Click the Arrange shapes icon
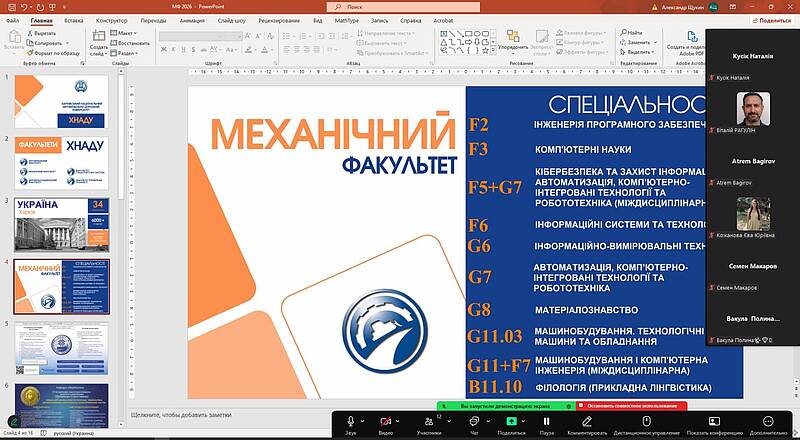 pos(512,39)
